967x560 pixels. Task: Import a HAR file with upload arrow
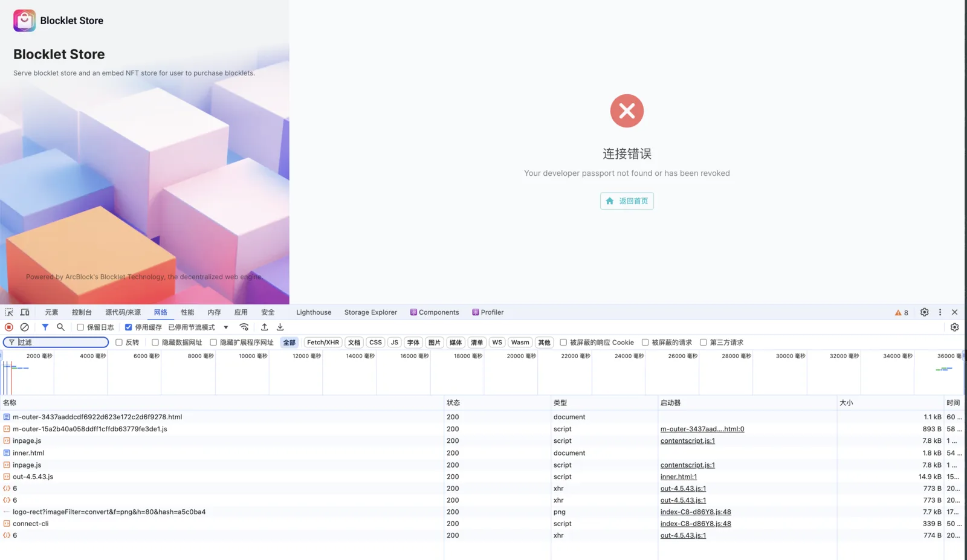click(264, 327)
